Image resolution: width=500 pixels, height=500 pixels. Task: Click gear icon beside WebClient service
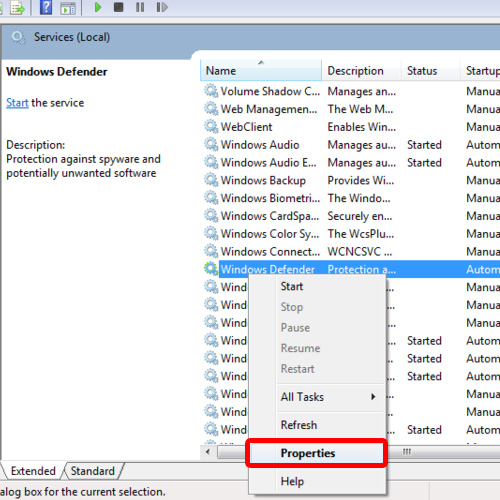[211, 126]
